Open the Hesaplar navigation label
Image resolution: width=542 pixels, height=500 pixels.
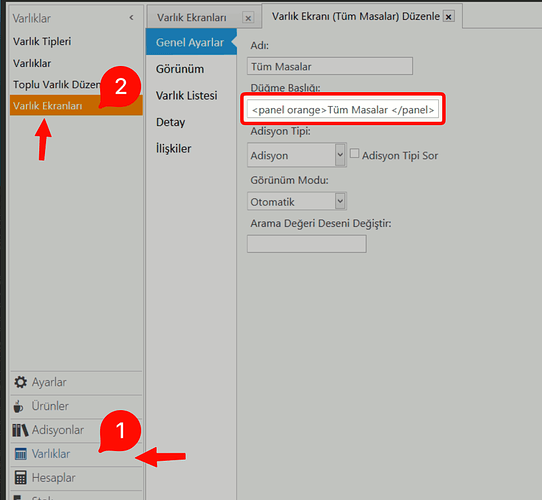coord(54,478)
